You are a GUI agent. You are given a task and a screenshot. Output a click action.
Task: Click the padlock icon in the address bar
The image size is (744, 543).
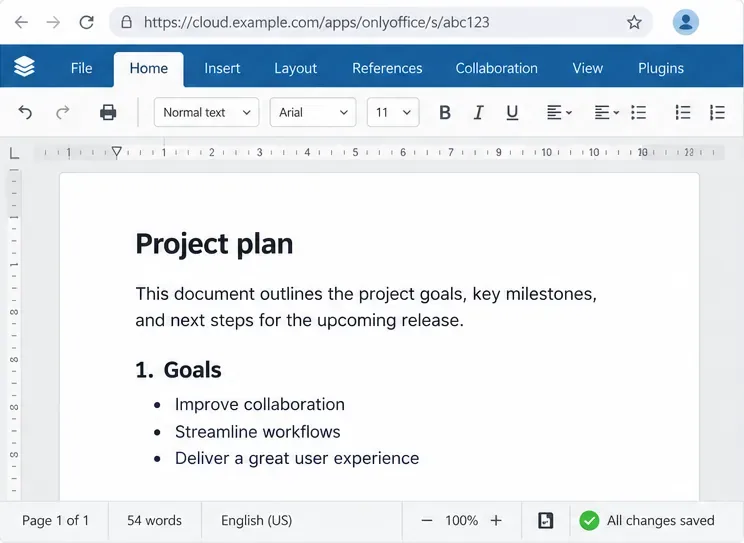[127, 22]
